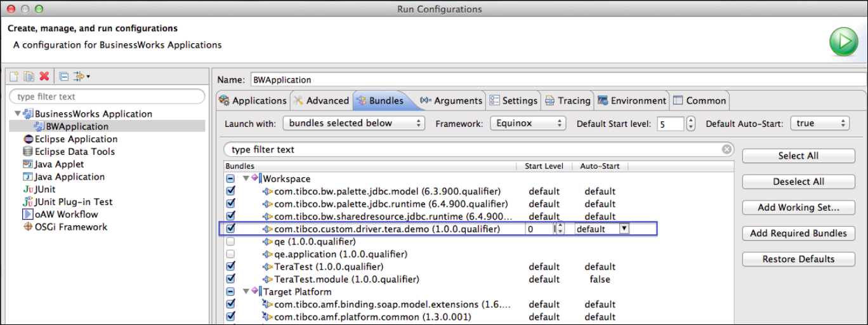The height and width of the screenshot is (325, 868).
Task: Select the JUnit Plug-in Test item
Action: tap(72, 202)
